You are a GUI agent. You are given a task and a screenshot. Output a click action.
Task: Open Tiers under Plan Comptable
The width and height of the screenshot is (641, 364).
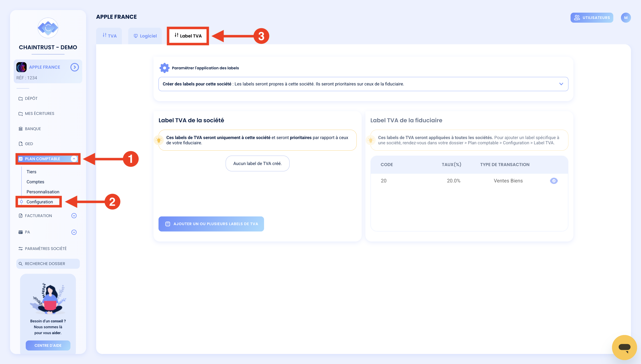[31, 172]
